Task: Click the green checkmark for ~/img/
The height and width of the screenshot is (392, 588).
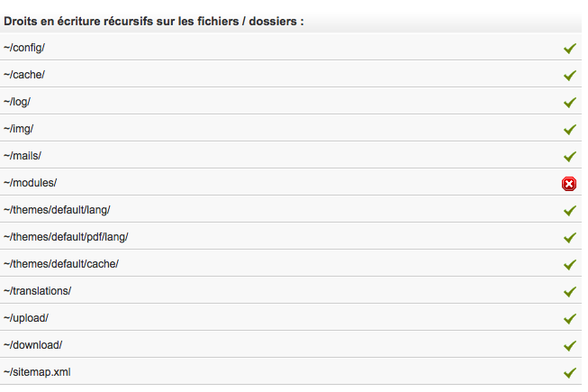Action: pos(570,130)
